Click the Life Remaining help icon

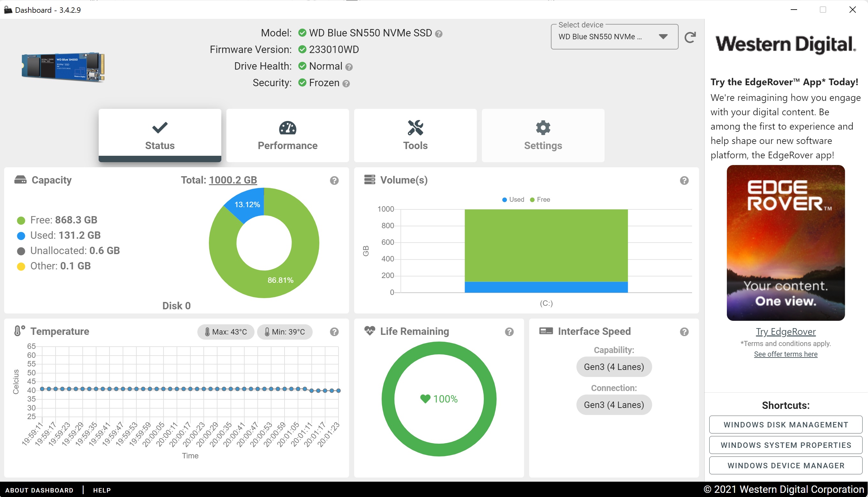[x=509, y=332]
